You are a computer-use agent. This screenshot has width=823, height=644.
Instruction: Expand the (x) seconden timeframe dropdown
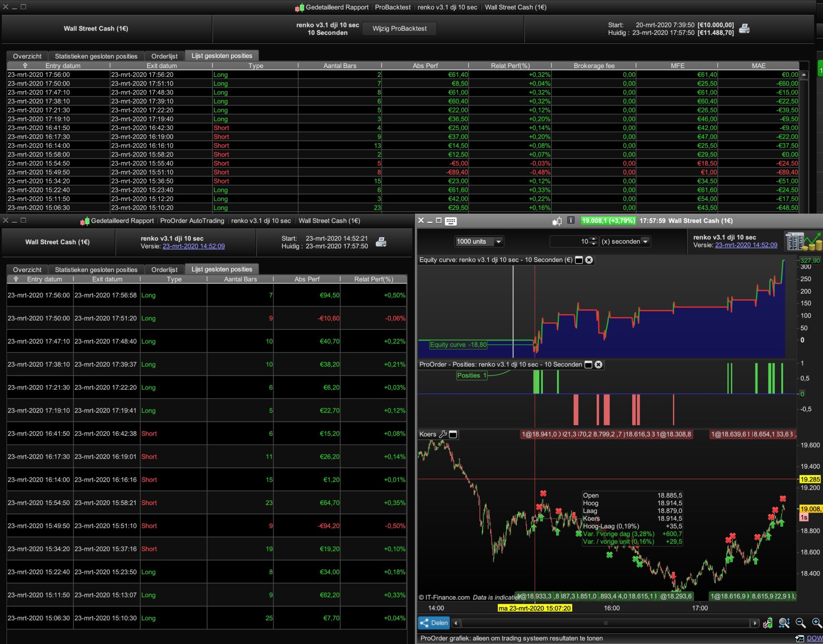645,241
